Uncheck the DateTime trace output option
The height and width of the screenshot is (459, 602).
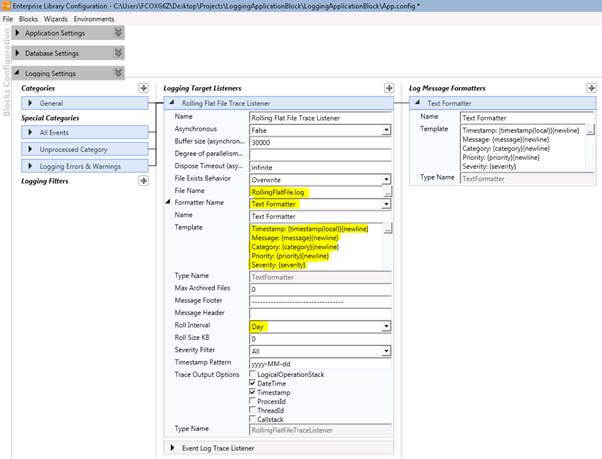point(252,383)
